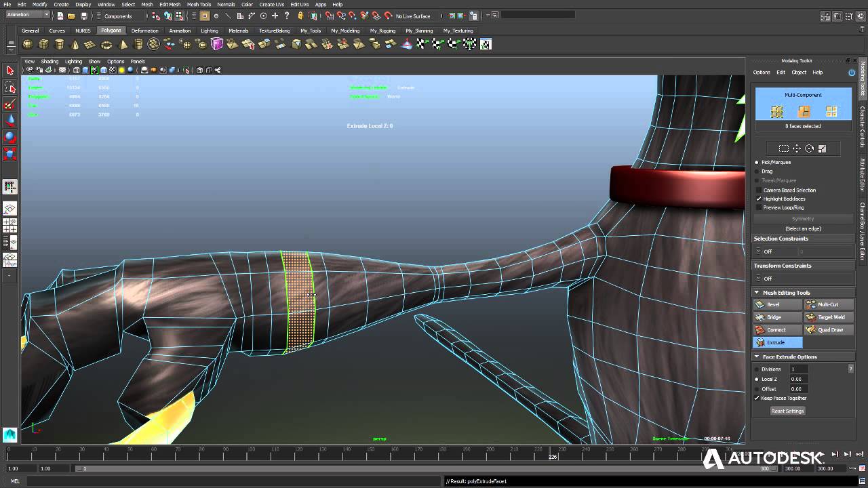Open Modeling Toolkit Object menu
868x488 pixels.
tap(799, 73)
